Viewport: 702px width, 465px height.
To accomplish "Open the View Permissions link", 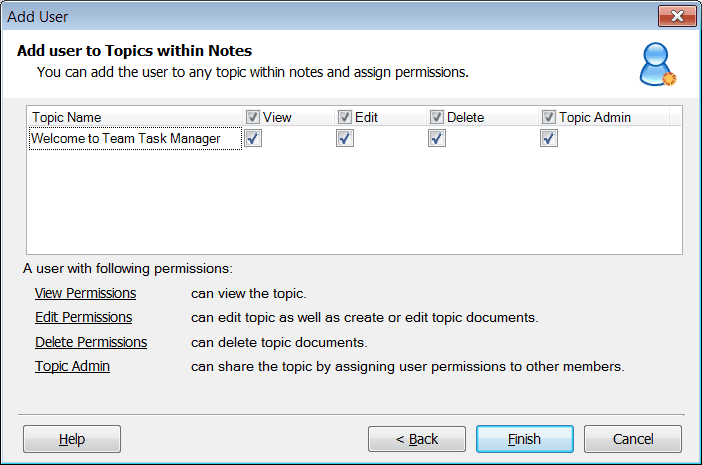I will coord(85,293).
